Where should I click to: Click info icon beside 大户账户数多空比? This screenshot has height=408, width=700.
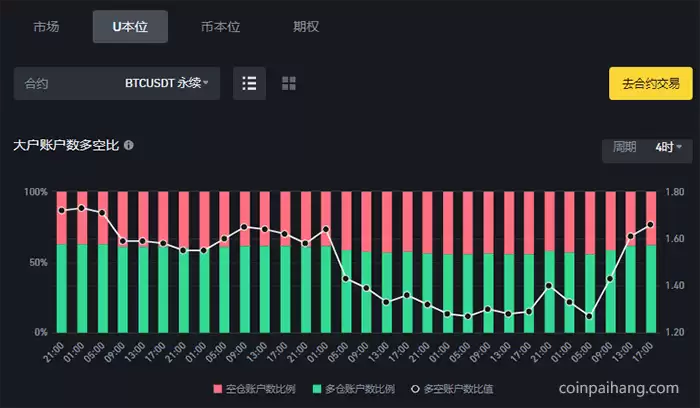coord(129,146)
